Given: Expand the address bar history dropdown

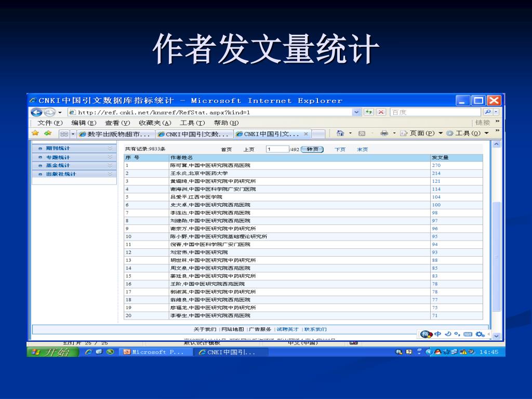Looking at the screenshot, I should pos(356,112).
